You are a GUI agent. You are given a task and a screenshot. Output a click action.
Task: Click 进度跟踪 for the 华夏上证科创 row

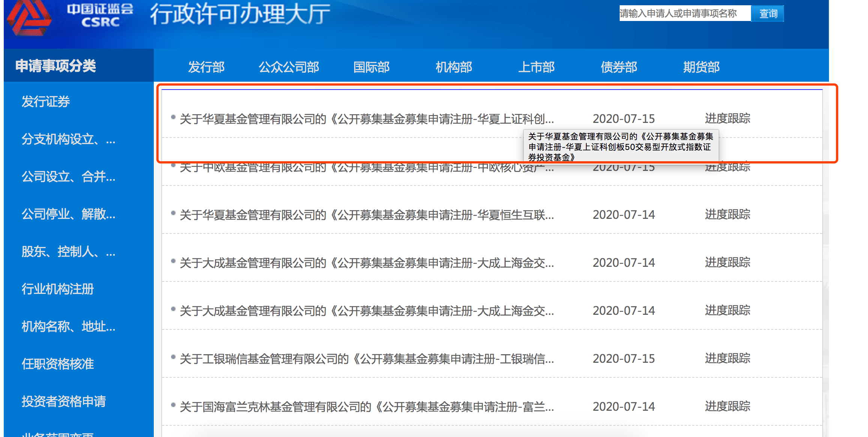[x=728, y=118]
